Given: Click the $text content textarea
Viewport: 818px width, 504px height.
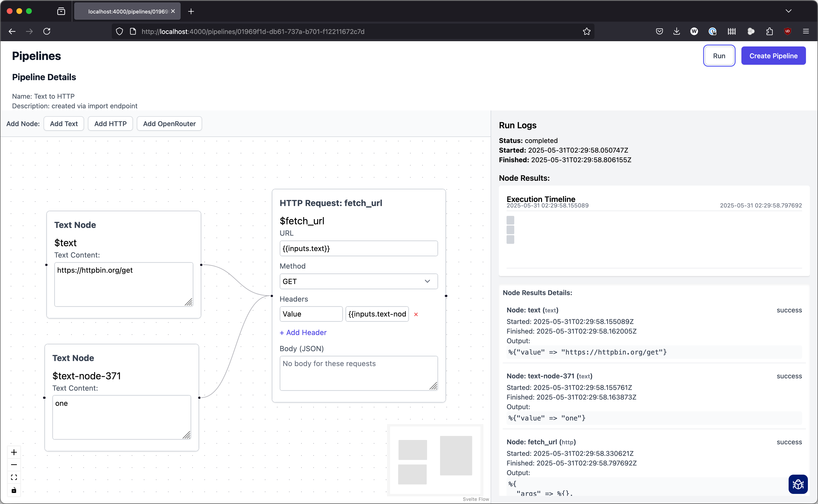Looking at the screenshot, I should point(123,284).
